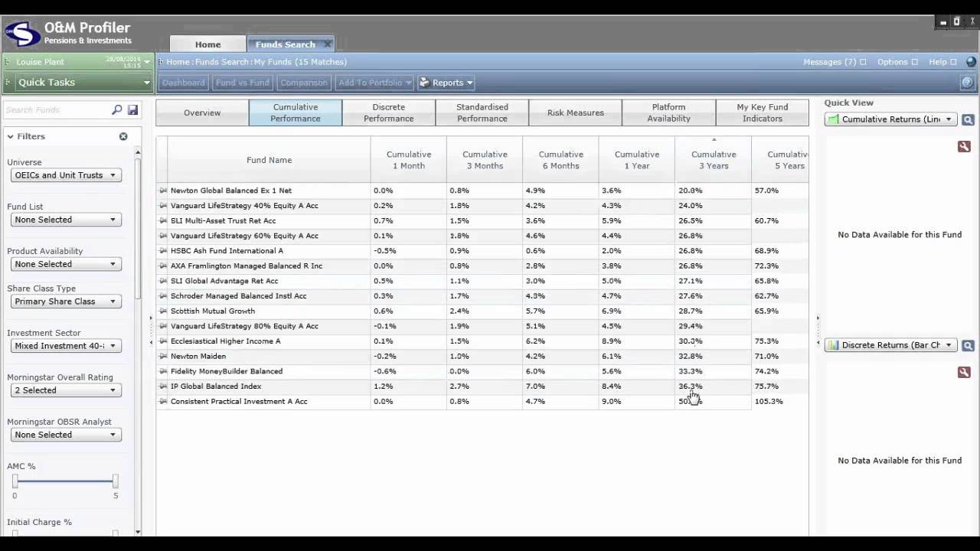This screenshot has width=980, height=551.
Task: Click row icon for Schroder Managed Balanced Instl Acc
Action: point(162,296)
